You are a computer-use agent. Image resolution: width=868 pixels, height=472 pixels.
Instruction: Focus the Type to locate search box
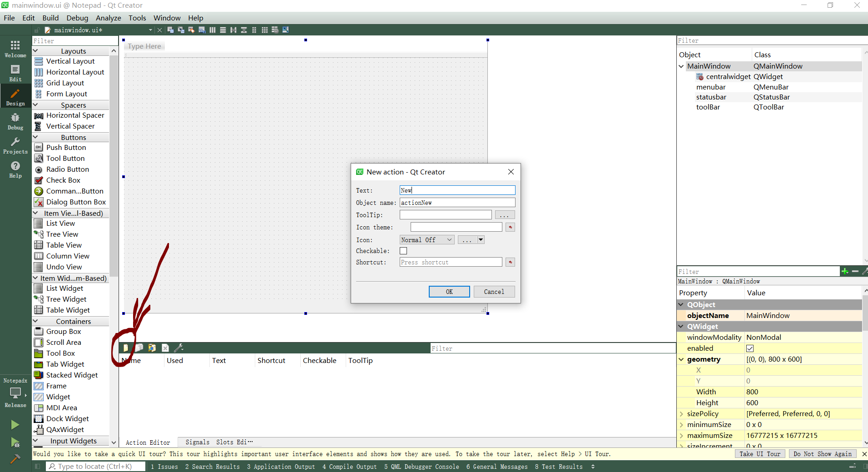click(x=96, y=467)
